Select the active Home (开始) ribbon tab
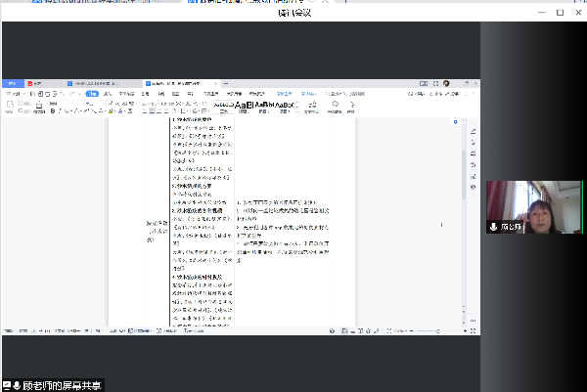The height and width of the screenshot is (392, 587). tap(92, 94)
